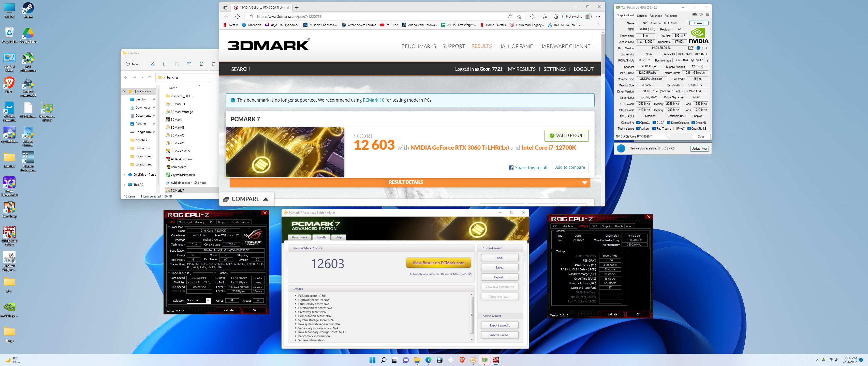Click Add to compare button
This screenshot has height=366, width=868.
[570, 167]
